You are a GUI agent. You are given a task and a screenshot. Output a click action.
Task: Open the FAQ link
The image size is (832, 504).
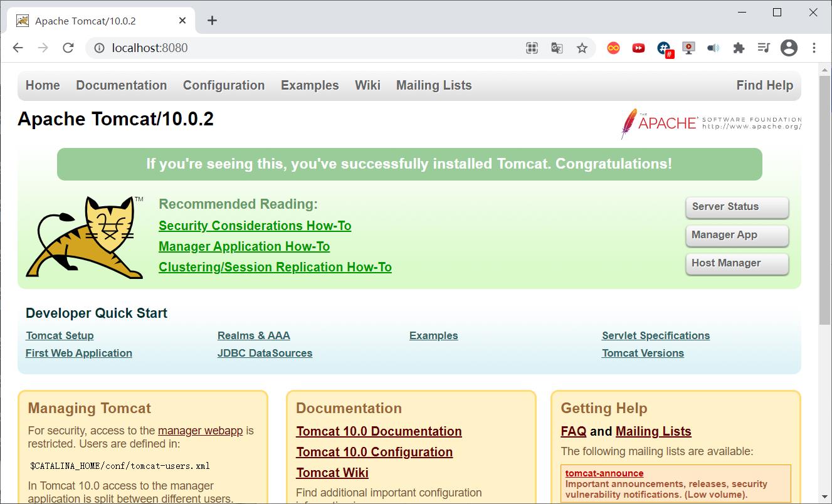[573, 431]
